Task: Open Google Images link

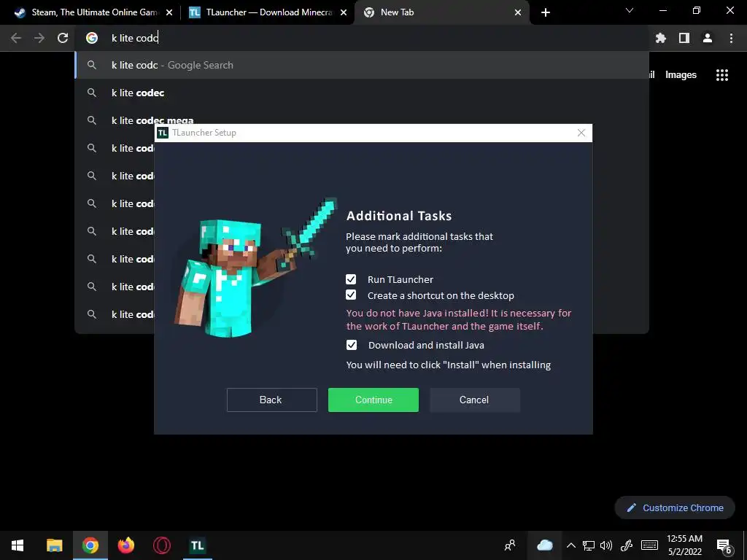Action: tap(681, 75)
